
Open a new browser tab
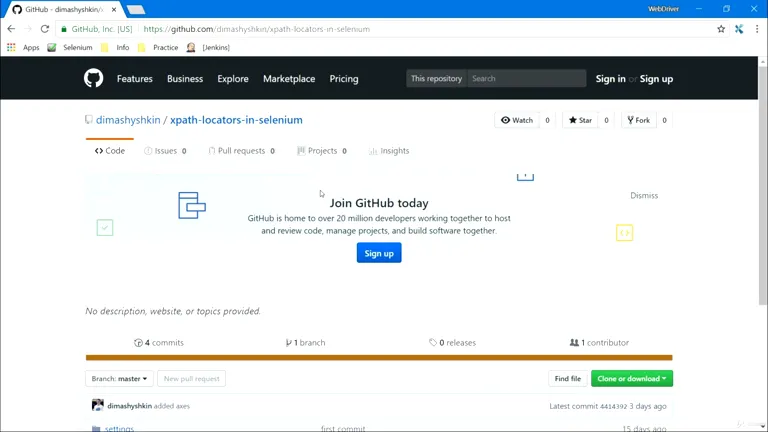click(136, 9)
